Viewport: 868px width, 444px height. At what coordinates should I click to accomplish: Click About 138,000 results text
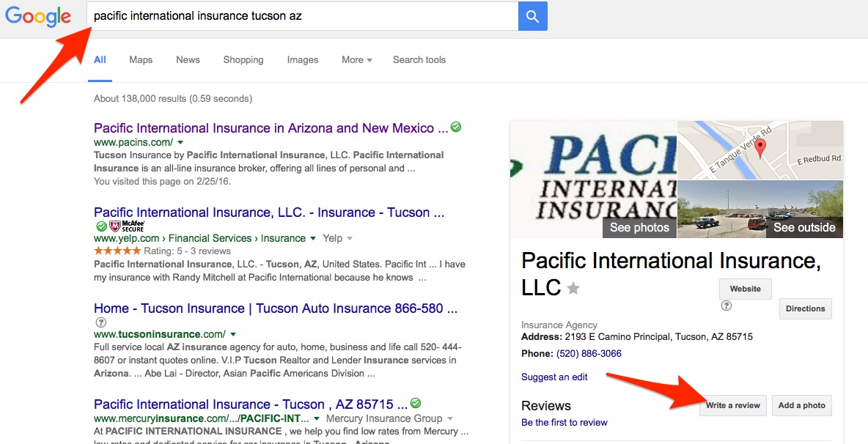[x=173, y=99]
